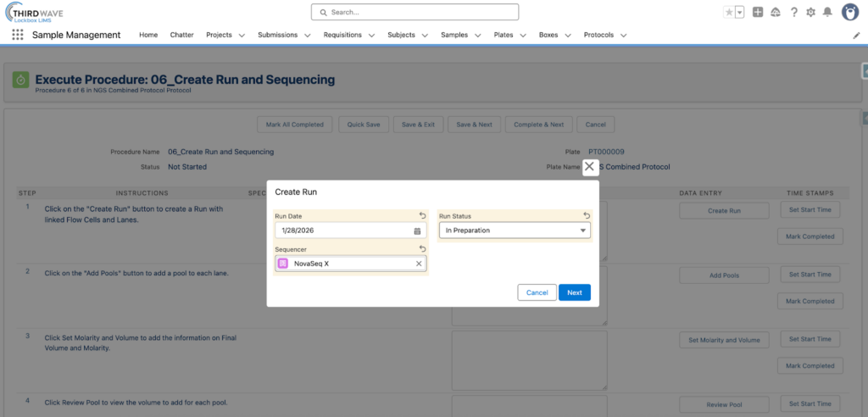Open the notifications bell icon

(827, 12)
